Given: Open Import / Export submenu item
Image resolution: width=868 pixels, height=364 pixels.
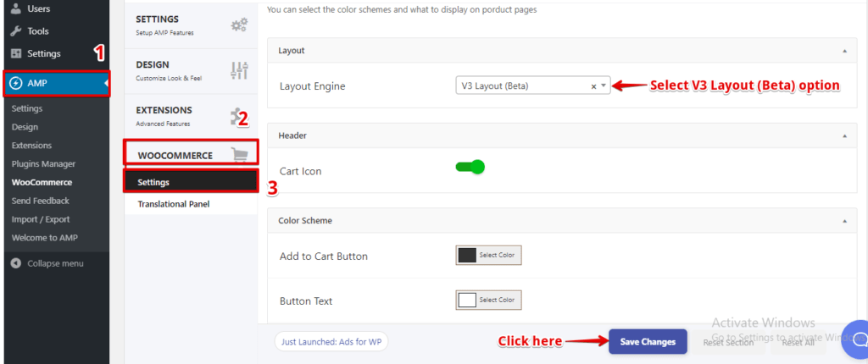Looking at the screenshot, I should tap(41, 219).
